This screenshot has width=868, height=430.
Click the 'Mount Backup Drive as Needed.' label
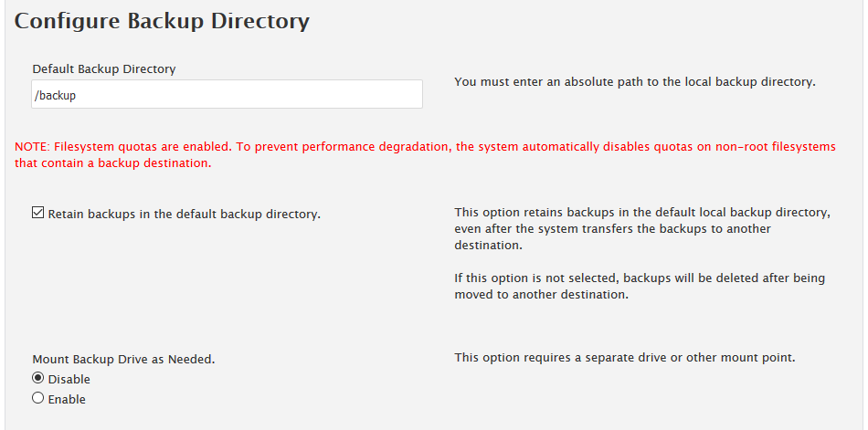point(123,360)
